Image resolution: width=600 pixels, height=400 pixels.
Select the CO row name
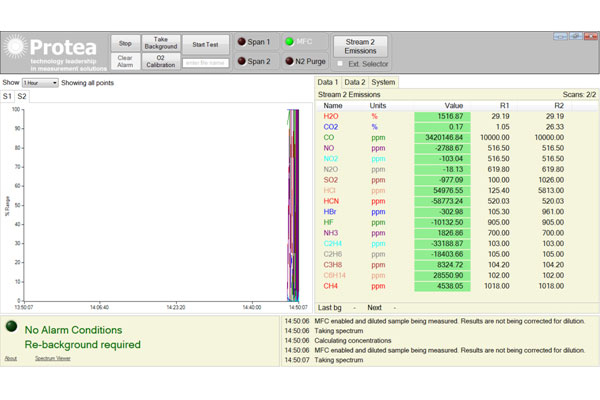(x=329, y=137)
